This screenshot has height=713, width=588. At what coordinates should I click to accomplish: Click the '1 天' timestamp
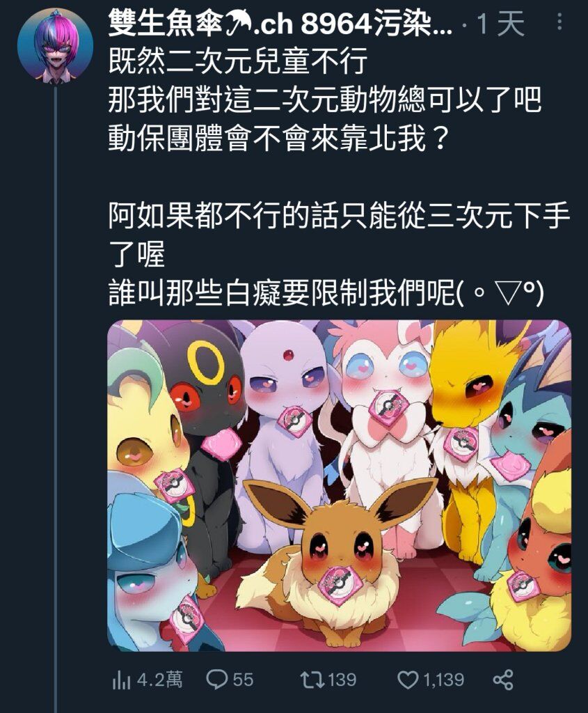(500, 24)
